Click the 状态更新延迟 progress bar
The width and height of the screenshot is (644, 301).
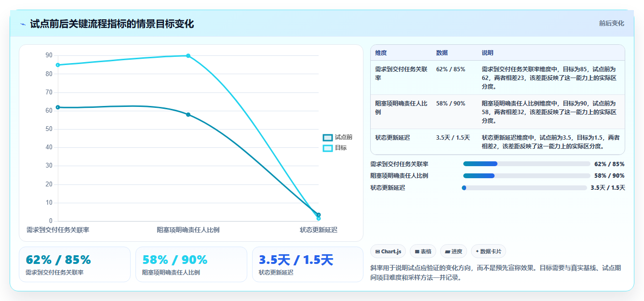(x=524, y=188)
